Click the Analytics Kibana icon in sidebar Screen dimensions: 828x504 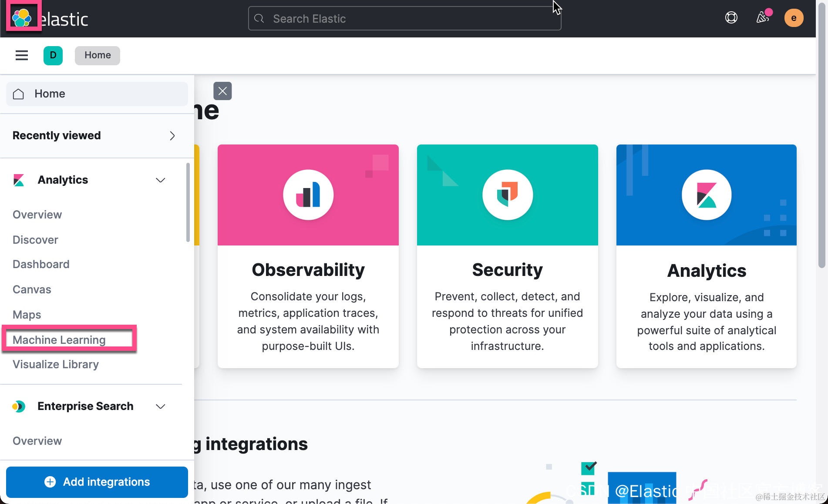coord(19,180)
